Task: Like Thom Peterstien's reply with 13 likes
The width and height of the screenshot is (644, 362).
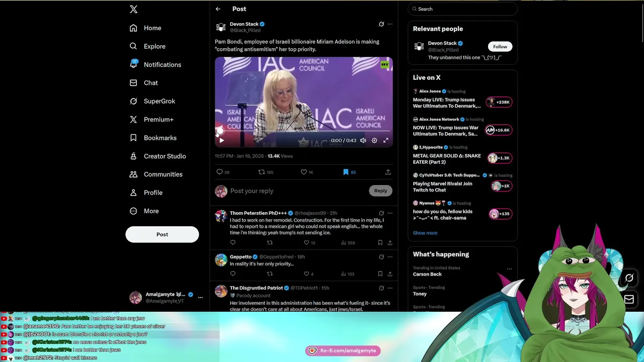Action: 309,243
